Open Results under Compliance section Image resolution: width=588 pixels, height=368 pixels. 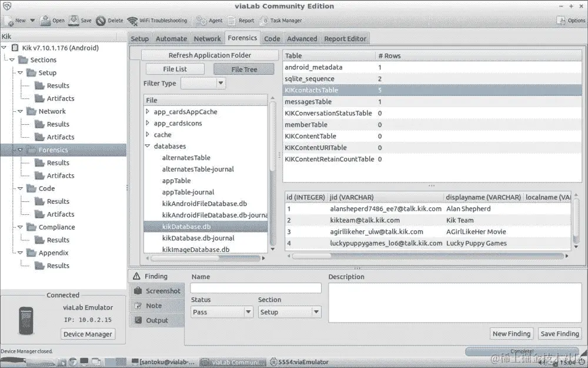point(58,240)
